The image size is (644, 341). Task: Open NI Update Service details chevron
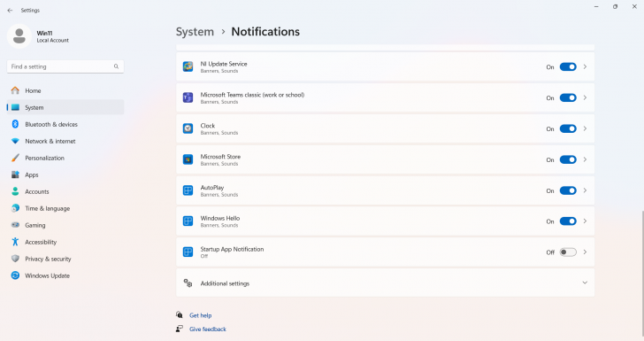pyautogui.click(x=585, y=66)
